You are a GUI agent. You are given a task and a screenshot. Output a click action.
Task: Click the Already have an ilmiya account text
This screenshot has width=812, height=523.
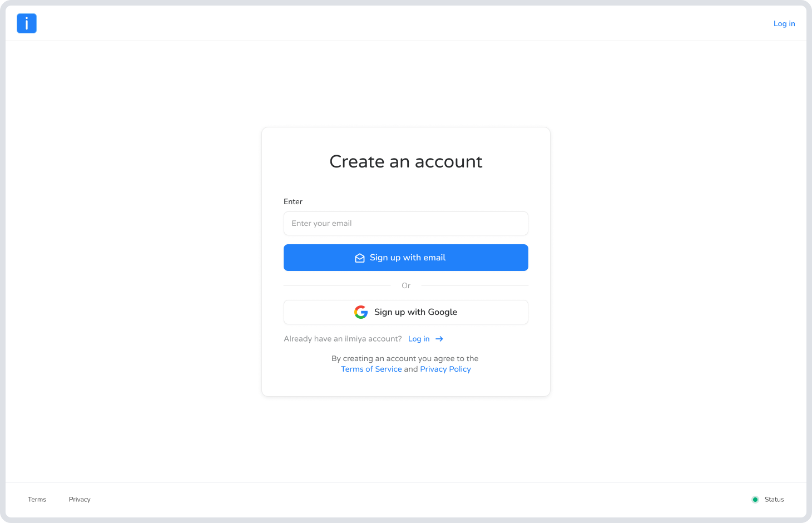coord(343,339)
